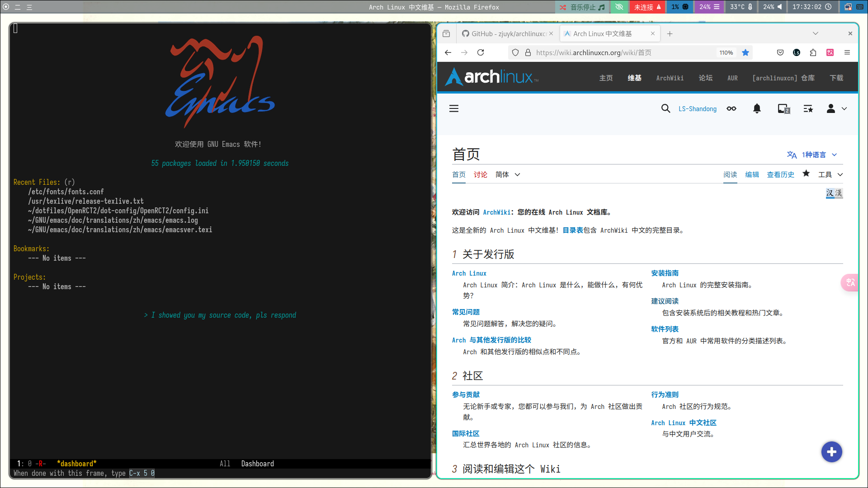Open the 建议阅读 link

coord(665,301)
